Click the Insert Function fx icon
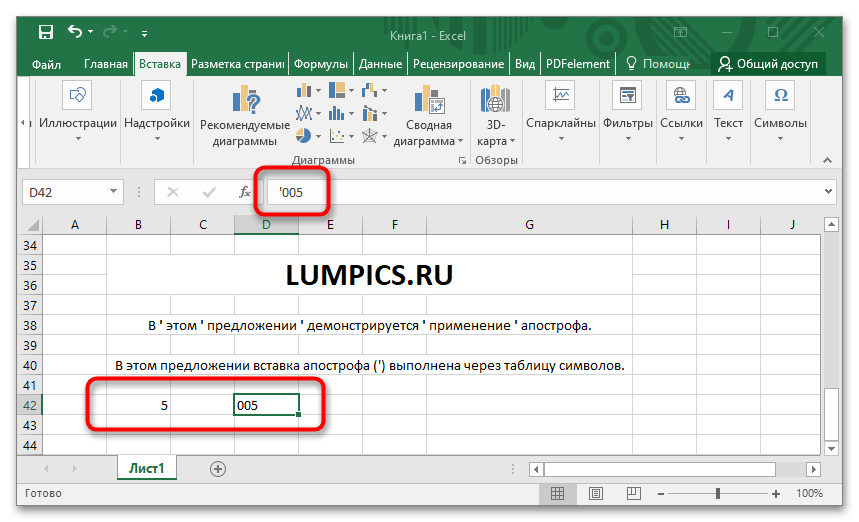The height and width of the screenshot is (522, 859). pyautogui.click(x=245, y=192)
